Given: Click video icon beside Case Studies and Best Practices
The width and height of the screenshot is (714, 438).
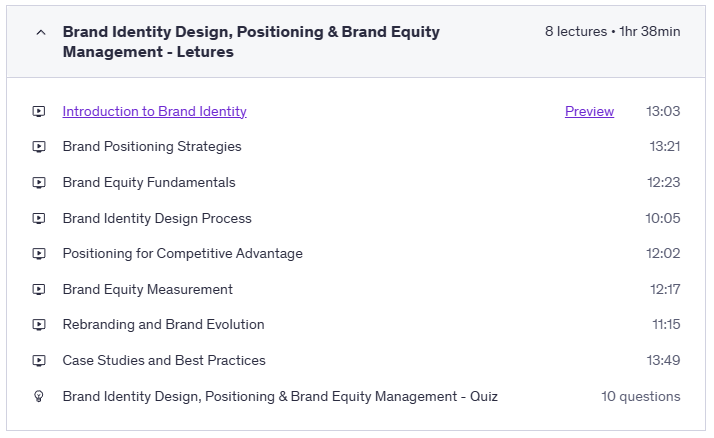Looking at the screenshot, I should (x=39, y=361).
